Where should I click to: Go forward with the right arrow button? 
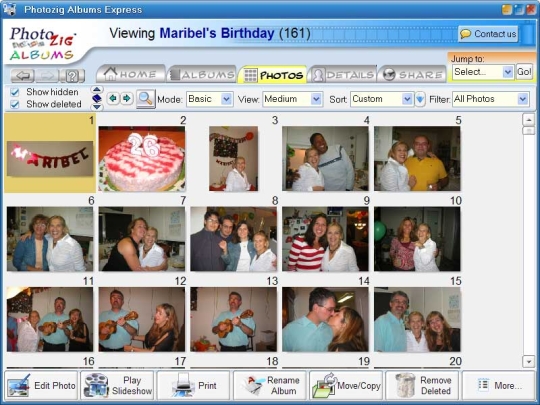tap(47, 75)
